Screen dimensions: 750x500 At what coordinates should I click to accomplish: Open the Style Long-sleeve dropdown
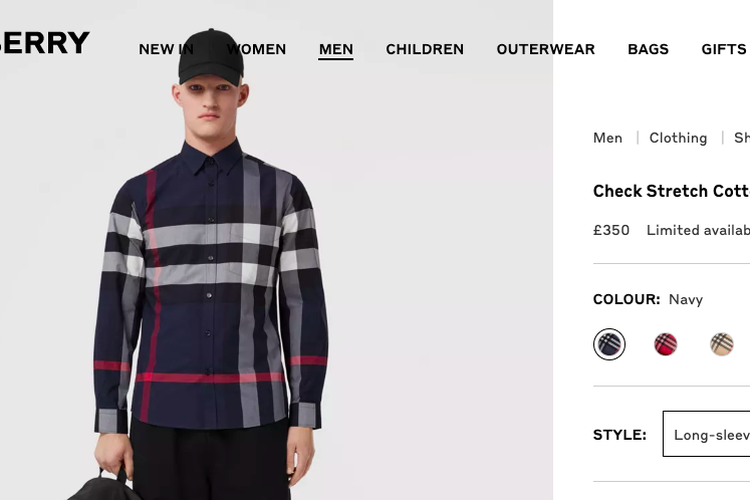(x=706, y=434)
